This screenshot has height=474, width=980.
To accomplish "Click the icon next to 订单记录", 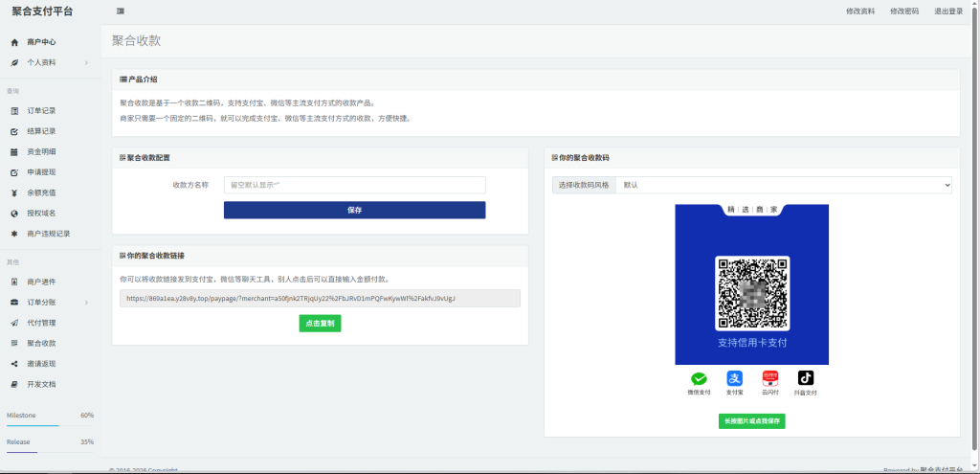I will [14, 111].
